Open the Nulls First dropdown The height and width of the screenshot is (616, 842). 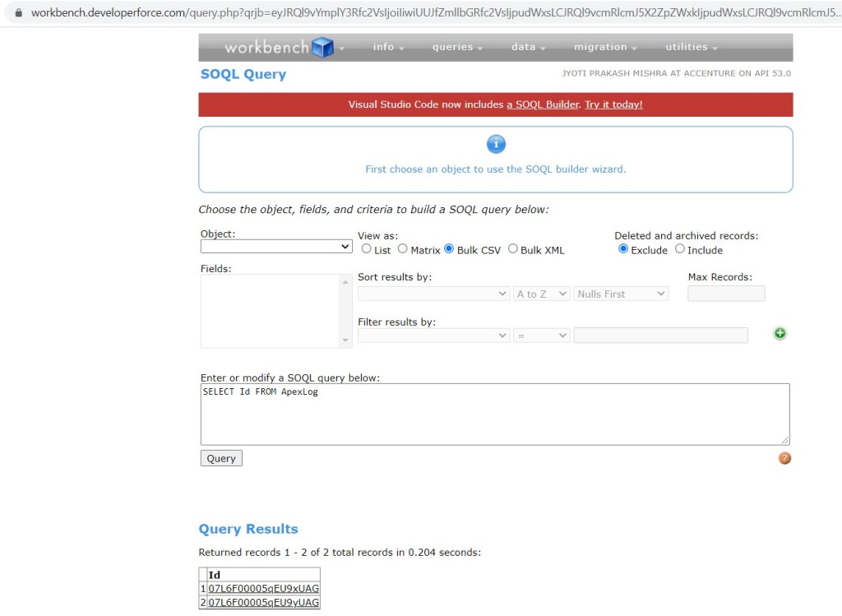pyautogui.click(x=621, y=294)
